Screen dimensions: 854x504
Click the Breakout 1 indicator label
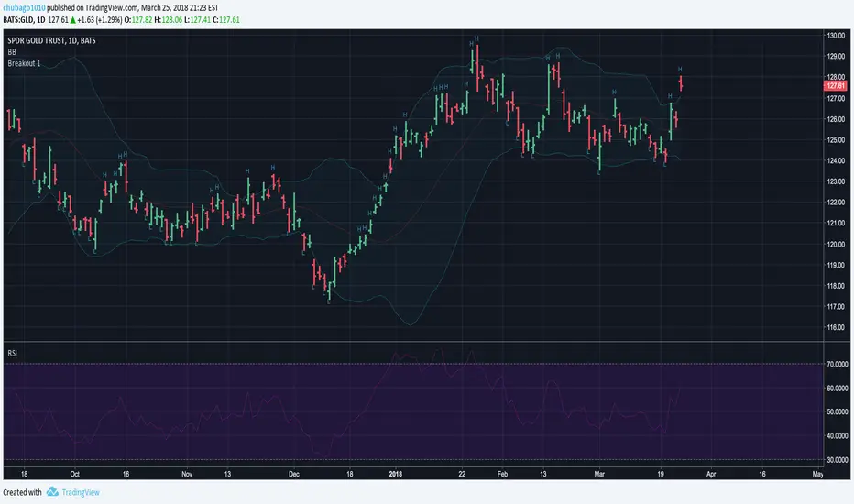click(24, 63)
